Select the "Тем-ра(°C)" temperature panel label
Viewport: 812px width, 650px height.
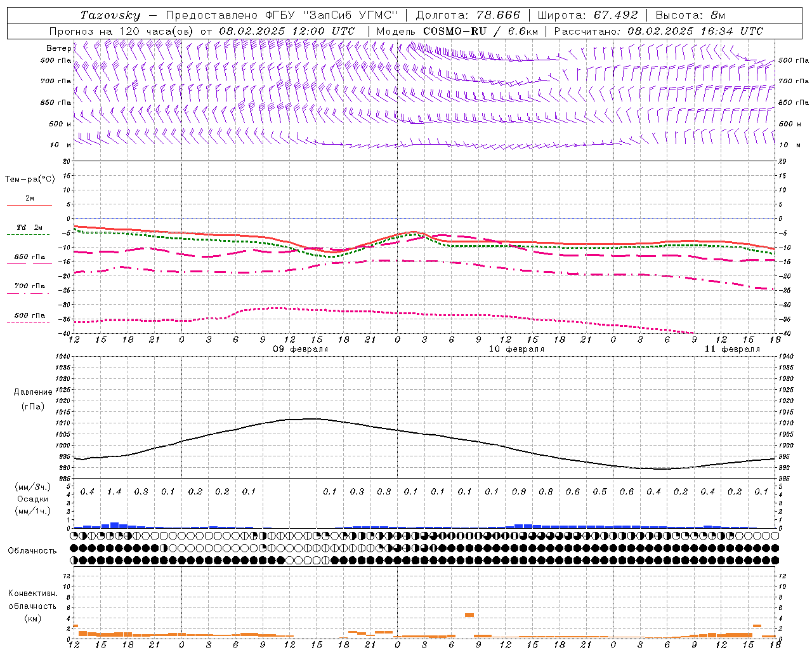click(30, 180)
